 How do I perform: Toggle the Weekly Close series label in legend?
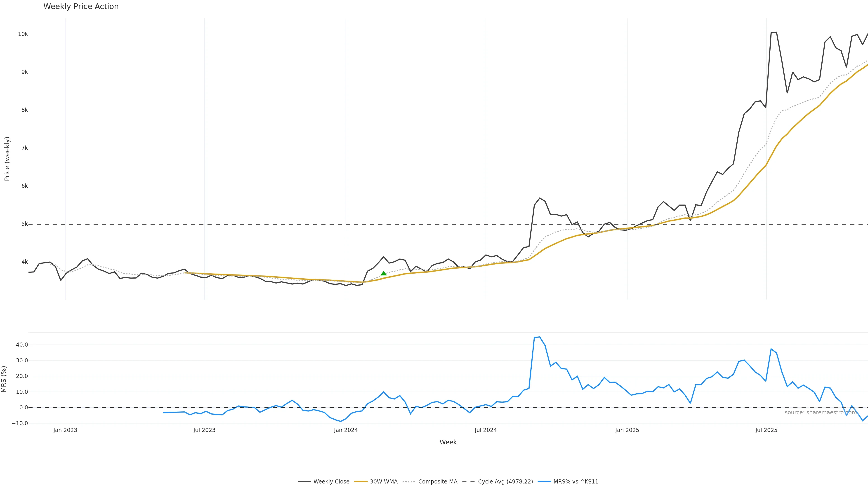point(331,482)
